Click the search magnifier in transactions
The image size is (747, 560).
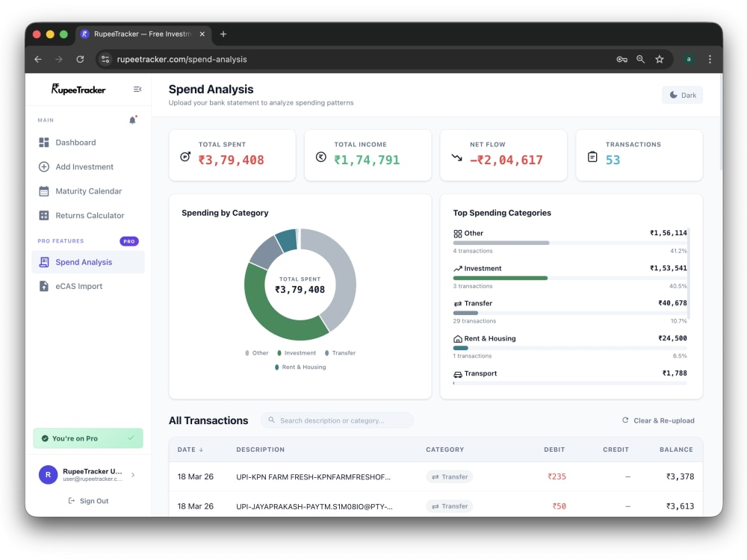pos(272,420)
